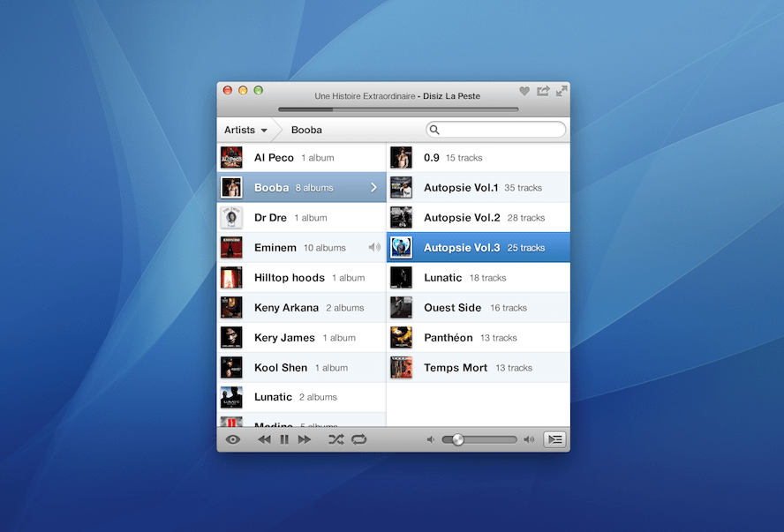The width and height of the screenshot is (784, 532).
Task: Open album Panthéon
Action: click(479, 338)
